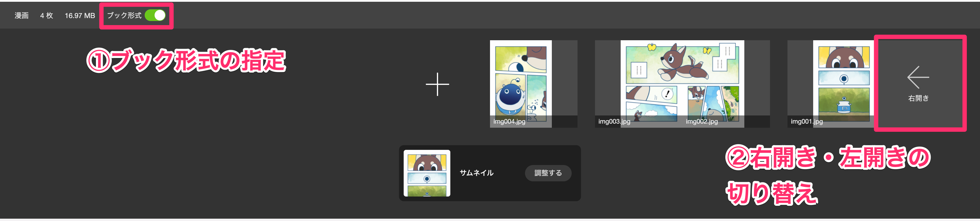Click the ブック形式 label text
This screenshot has height=221, width=980.
(124, 15)
